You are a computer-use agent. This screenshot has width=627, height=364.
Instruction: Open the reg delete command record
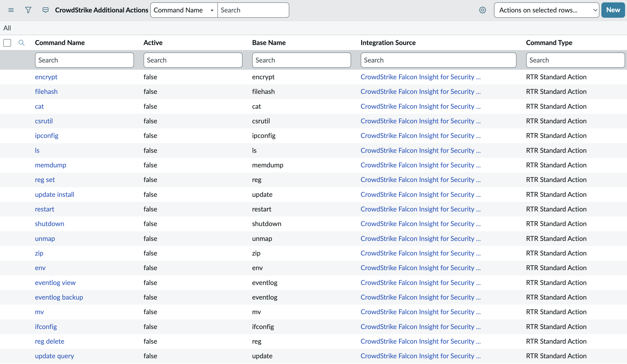click(x=50, y=341)
